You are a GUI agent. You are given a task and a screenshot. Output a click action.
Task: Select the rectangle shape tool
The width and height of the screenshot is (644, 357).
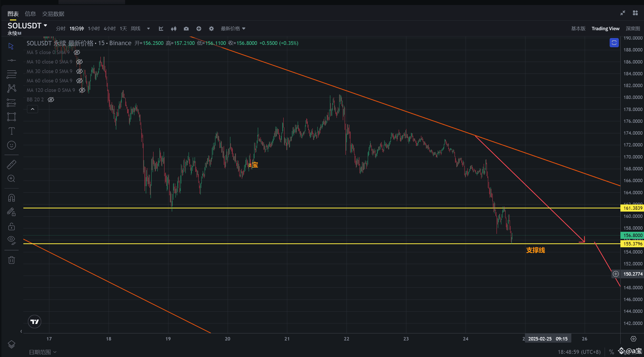click(x=11, y=117)
